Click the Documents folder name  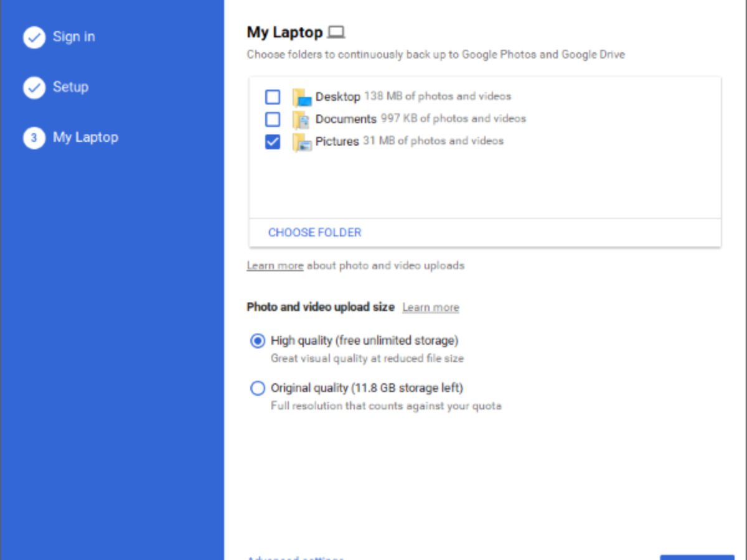(x=346, y=119)
